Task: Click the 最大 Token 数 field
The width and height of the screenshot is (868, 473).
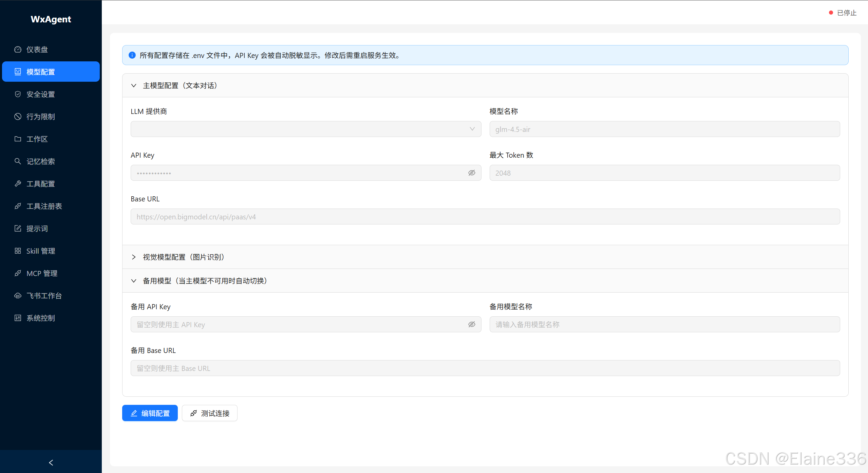Action: click(664, 173)
